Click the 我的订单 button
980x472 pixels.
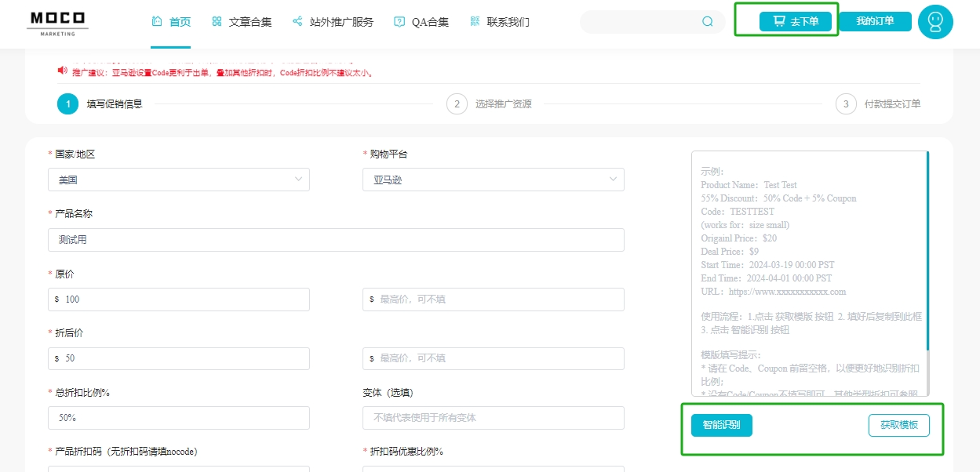pos(875,21)
